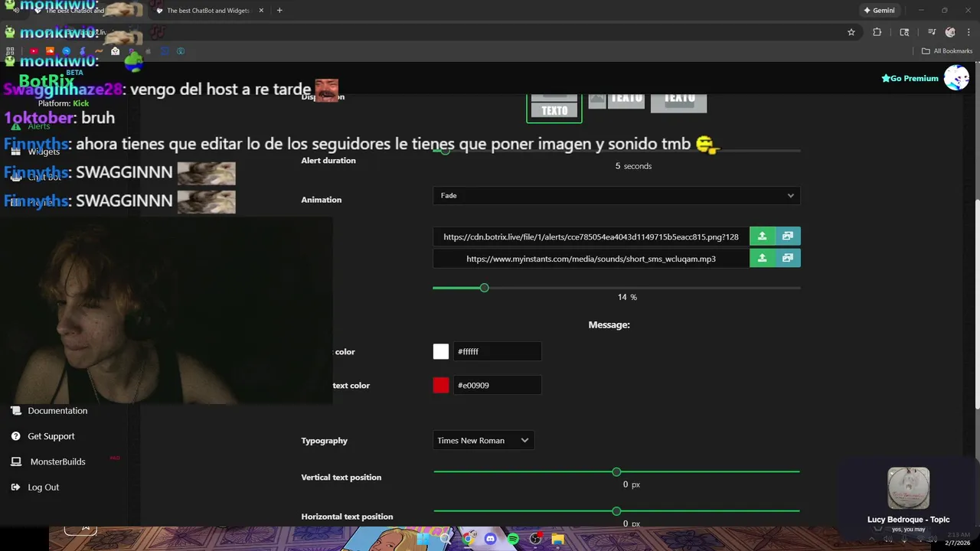Click Log Out in the sidebar
This screenshot has height=551, width=980.
pyautogui.click(x=35, y=487)
